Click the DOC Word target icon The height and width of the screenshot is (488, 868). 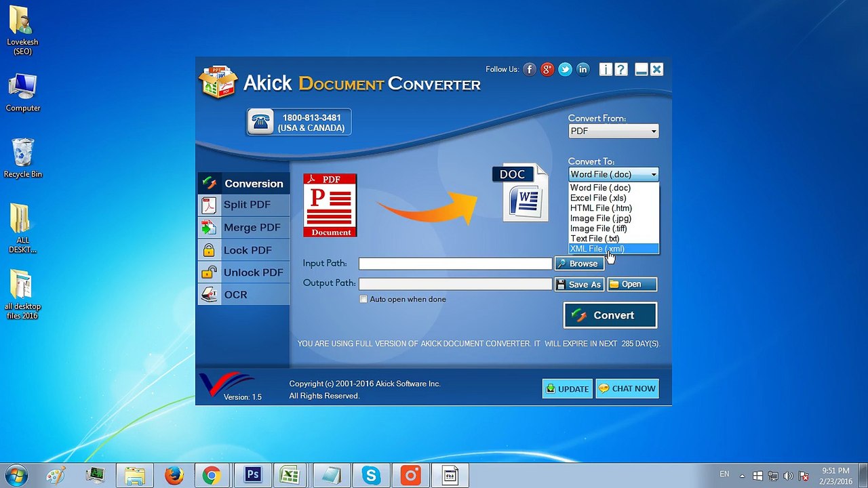(x=521, y=192)
